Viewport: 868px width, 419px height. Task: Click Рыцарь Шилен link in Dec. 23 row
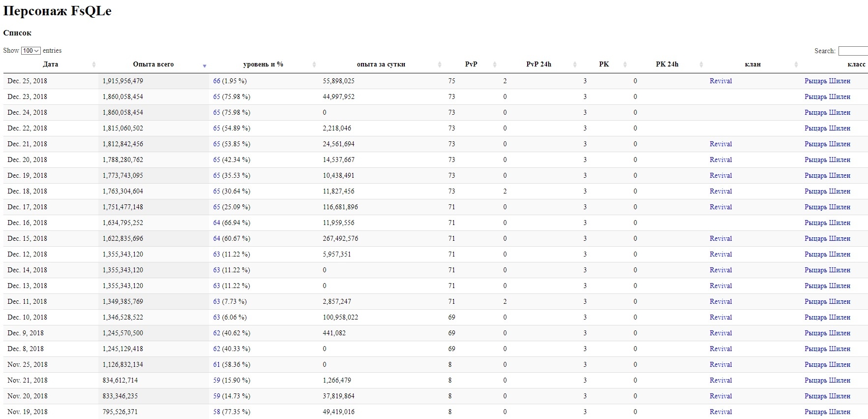(x=827, y=97)
